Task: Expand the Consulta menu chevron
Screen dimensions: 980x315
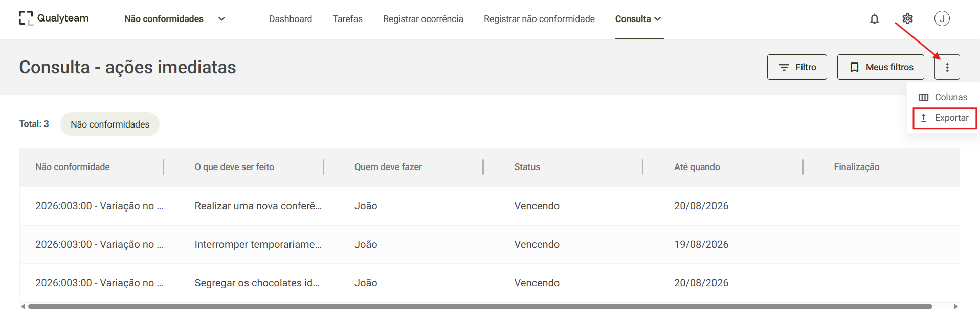Action: click(658, 19)
